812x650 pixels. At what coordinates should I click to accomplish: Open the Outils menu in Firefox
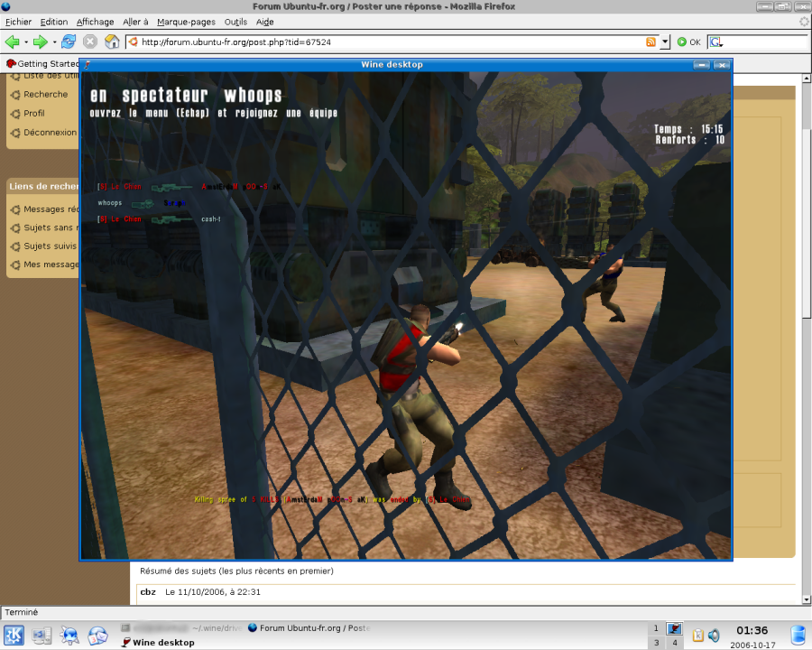coord(235,22)
